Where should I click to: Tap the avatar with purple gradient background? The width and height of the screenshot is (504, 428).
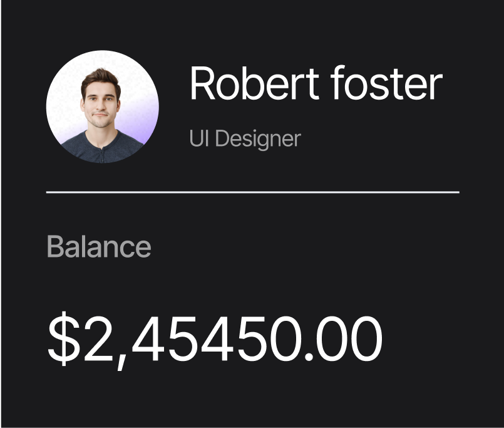[x=104, y=107]
